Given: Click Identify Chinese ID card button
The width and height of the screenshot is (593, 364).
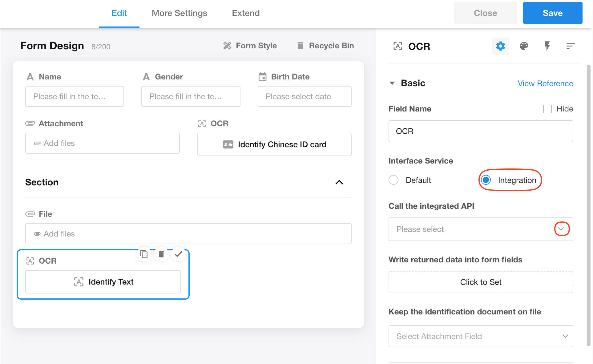Looking at the screenshot, I should click(274, 144).
